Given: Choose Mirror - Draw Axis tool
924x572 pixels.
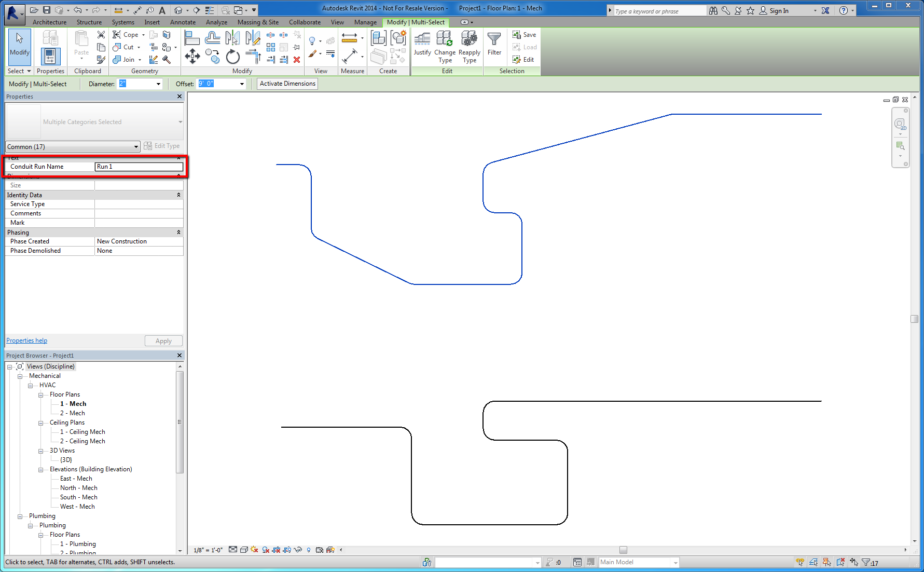Looking at the screenshot, I should (253, 38).
